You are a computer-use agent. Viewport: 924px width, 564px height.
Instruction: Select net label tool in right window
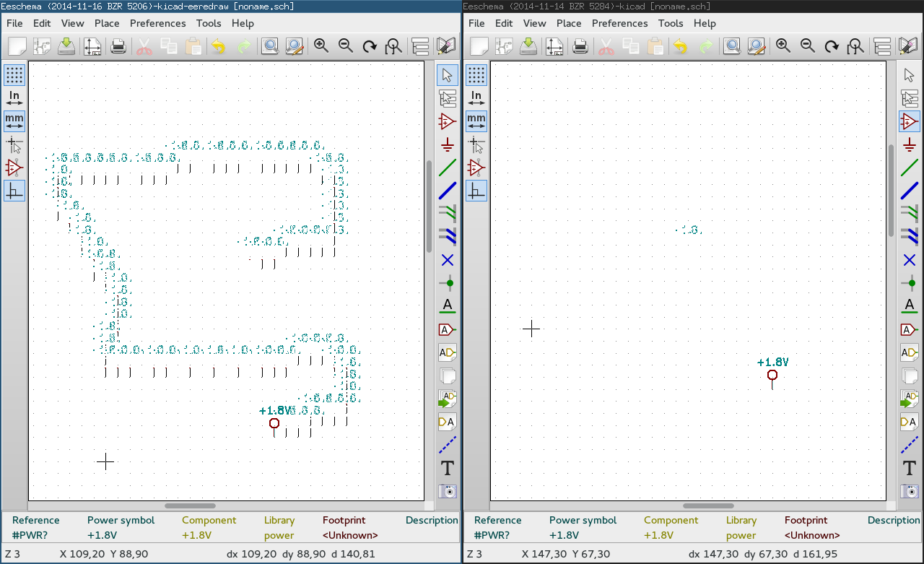pyautogui.click(x=910, y=306)
